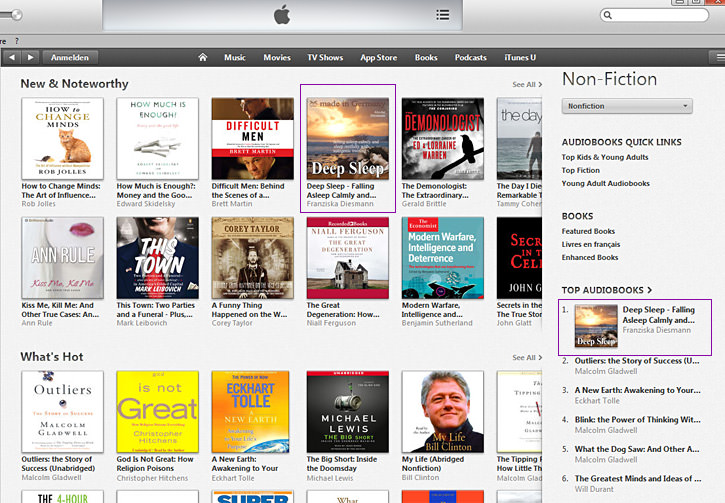Open The Tipping Point cover
The image size is (725, 503).
tap(519, 411)
